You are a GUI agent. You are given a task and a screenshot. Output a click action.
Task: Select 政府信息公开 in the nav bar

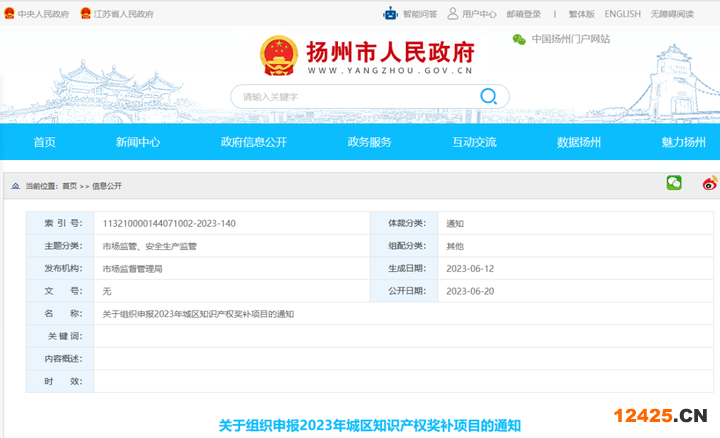click(254, 142)
